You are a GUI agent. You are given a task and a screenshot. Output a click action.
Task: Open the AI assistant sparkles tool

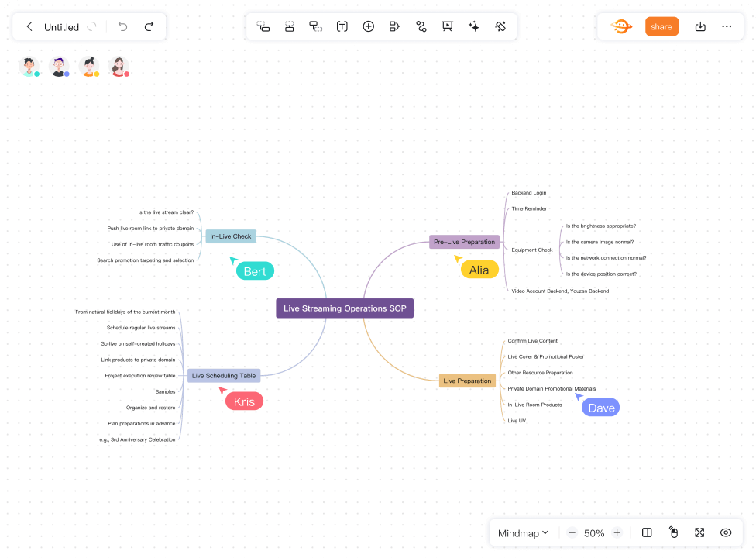473,26
